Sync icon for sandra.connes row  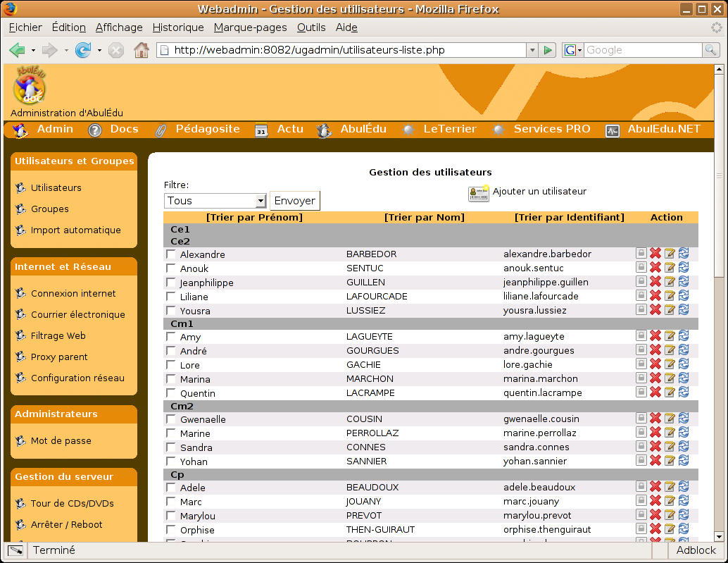[x=684, y=447]
